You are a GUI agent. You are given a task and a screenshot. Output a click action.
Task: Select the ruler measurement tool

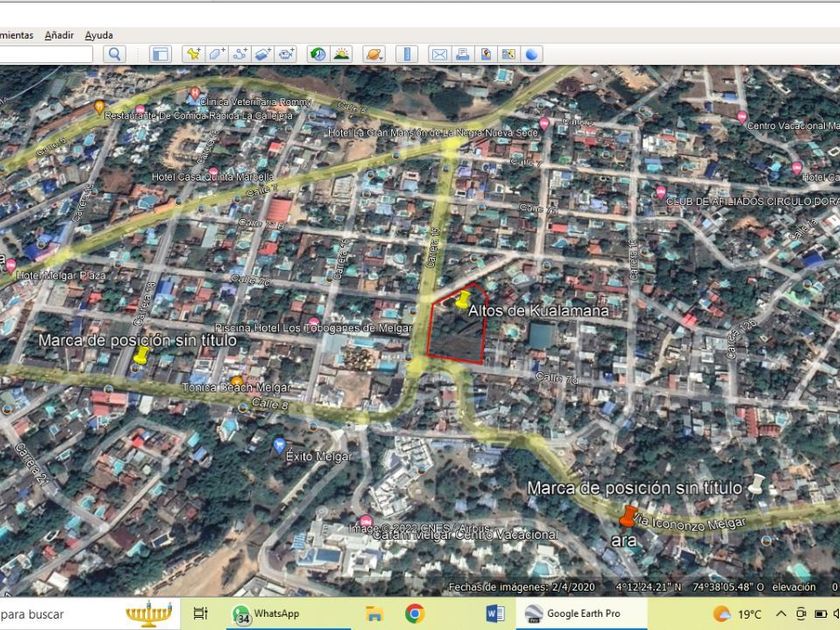406,54
